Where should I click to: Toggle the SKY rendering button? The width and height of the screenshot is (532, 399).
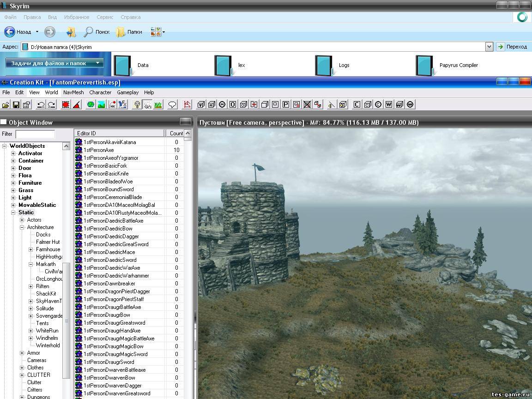pyautogui.click(x=148, y=105)
